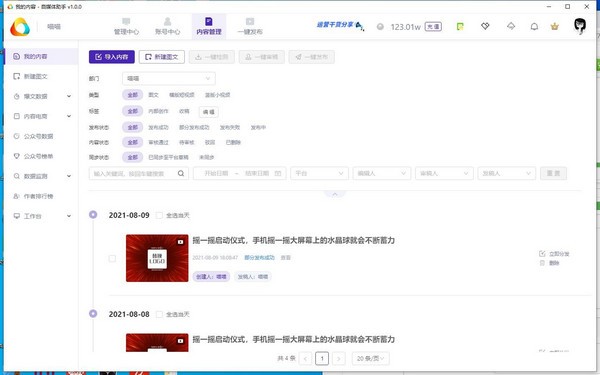Open the user avatar profile picture
This screenshot has width=600, height=375.
coord(580,26)
